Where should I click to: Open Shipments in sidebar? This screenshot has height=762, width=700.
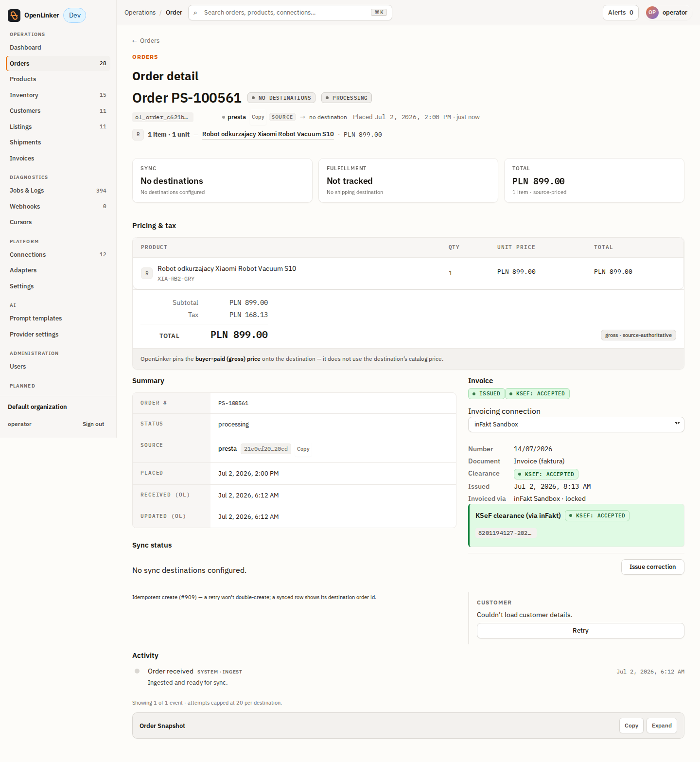(58, 142)
